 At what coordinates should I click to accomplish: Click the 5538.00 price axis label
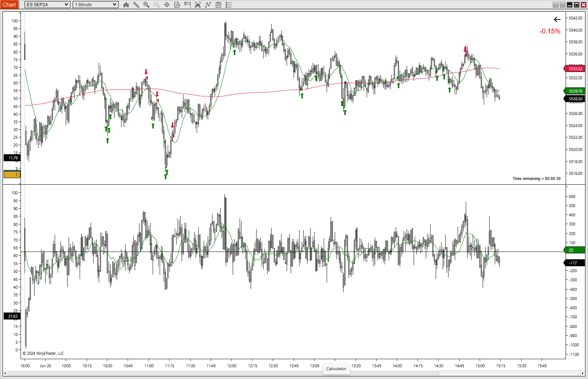pos(576,42)
